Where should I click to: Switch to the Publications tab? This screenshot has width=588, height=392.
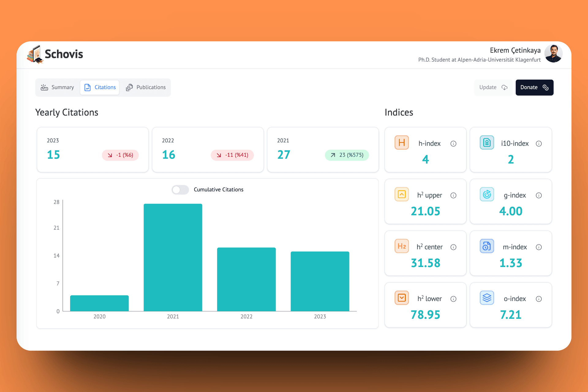click(146, 88)
